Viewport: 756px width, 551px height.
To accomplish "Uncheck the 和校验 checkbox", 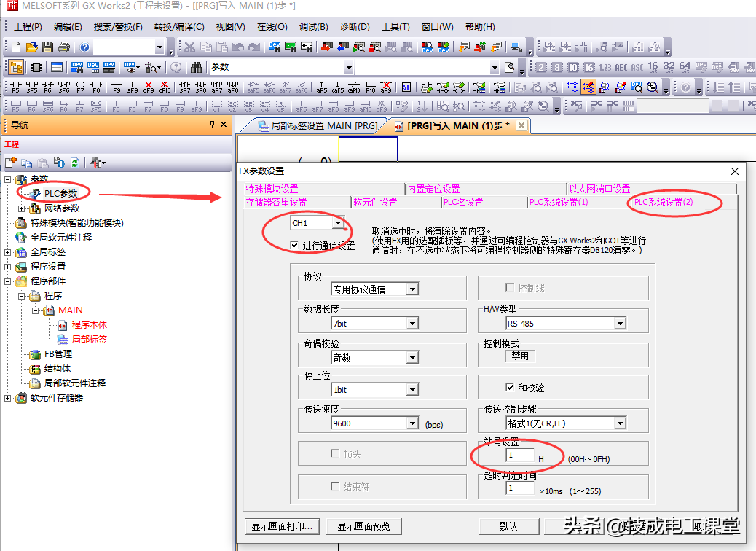I will pyautogui.click(x=511, y=388).
